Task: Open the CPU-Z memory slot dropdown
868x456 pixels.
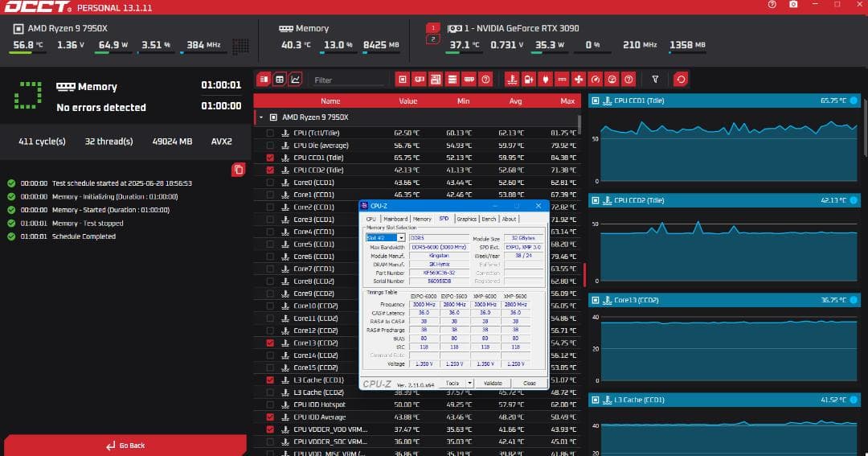Action: tap(401, 238)
